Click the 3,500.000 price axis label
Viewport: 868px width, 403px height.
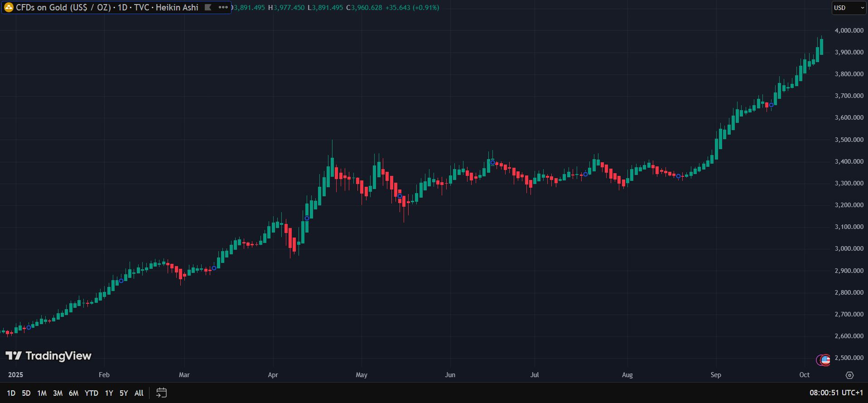[849, 140]
